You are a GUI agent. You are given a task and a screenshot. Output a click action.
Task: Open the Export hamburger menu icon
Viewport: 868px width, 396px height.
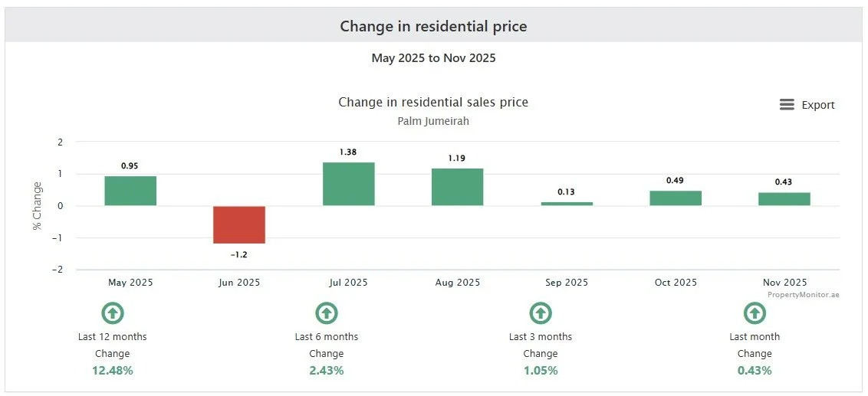click(x=787, y=104)
